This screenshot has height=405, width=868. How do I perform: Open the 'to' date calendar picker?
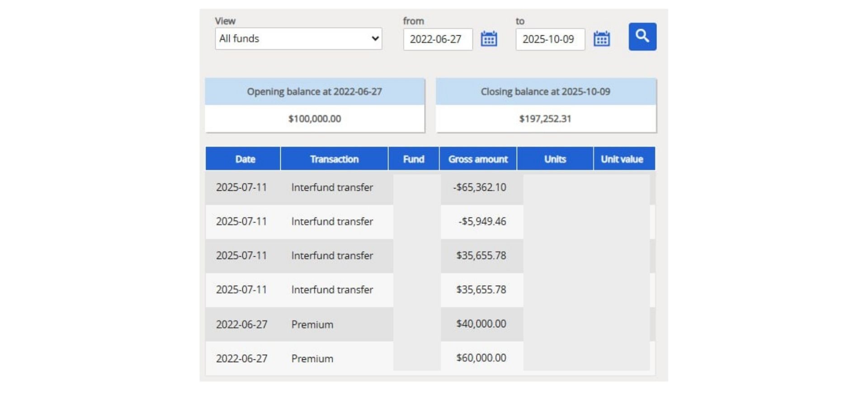(x=601, y=39)
